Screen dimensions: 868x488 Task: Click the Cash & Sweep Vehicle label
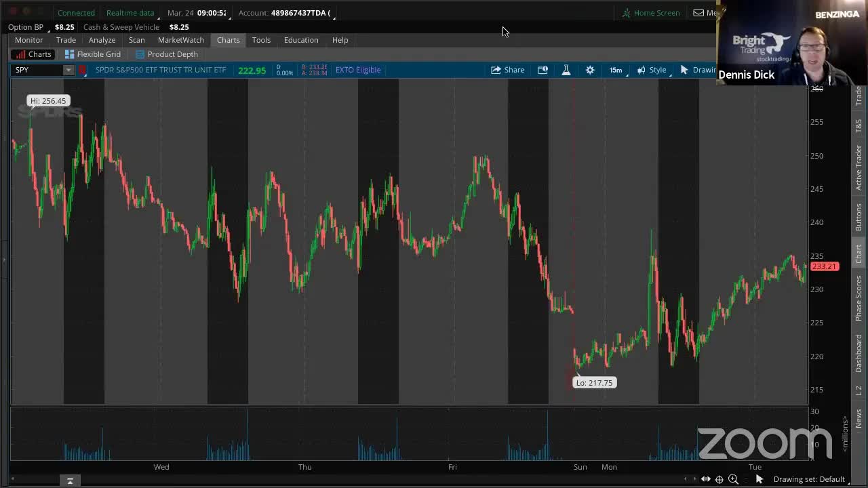[x=121, y=27]
